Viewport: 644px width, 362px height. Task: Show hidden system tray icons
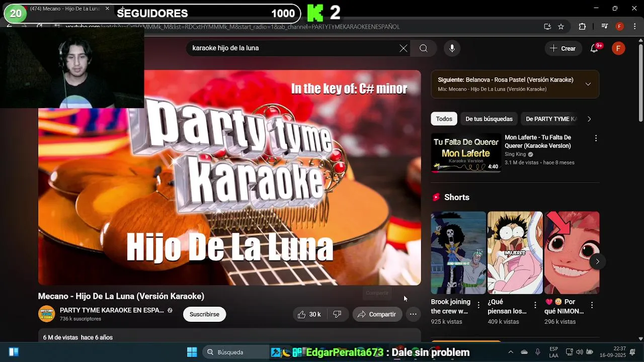point(511,352)
